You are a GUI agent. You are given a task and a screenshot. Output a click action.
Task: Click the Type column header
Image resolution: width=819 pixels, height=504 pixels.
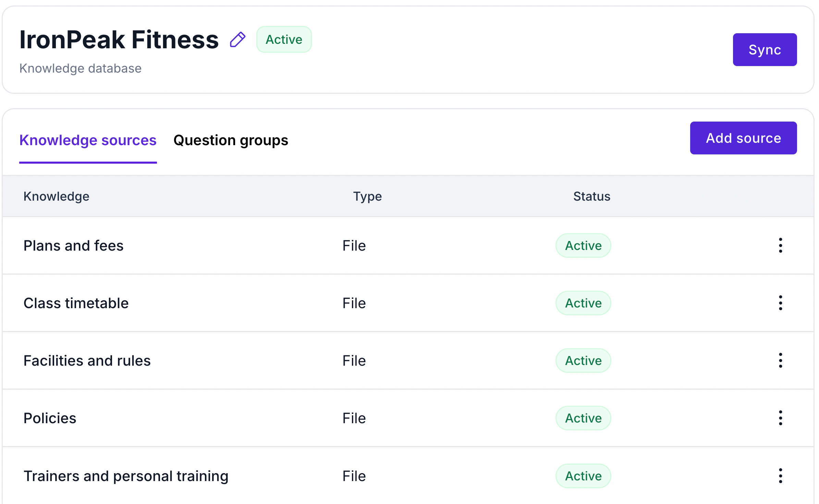tap(367, 197)
